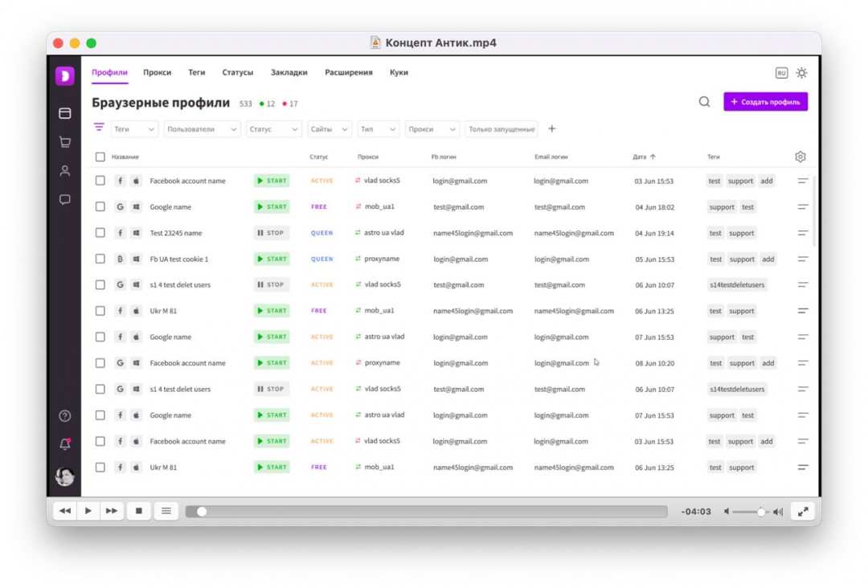868x588 pixels.
Task: Check the select-all checkbox in header
Action: (100, 157)
